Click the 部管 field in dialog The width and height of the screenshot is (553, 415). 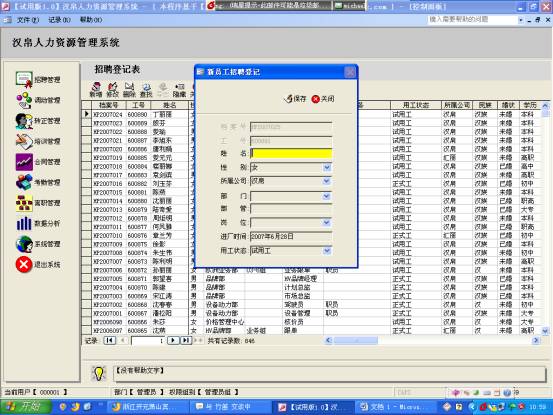tap(291, 209)
